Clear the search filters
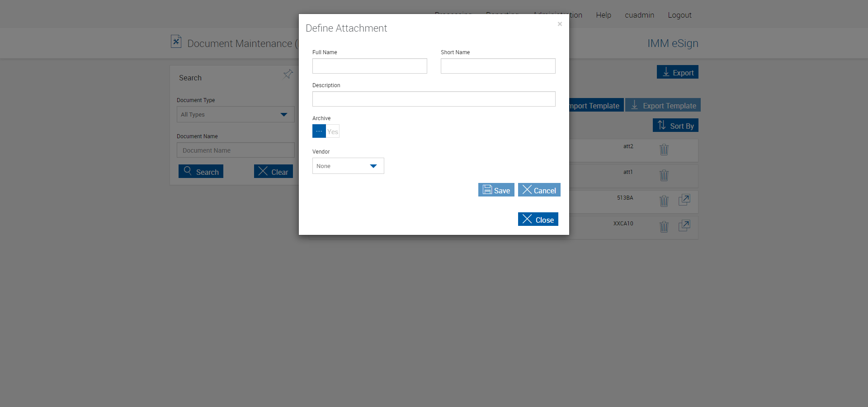Screen dimensions: 868x407 click(x=274, y=171)
